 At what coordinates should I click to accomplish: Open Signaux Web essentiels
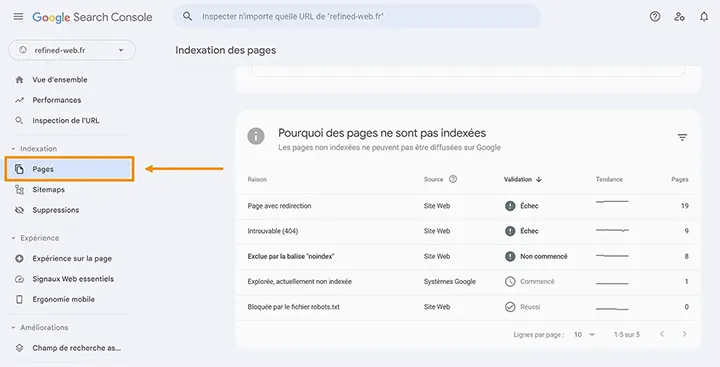[73, 279]
